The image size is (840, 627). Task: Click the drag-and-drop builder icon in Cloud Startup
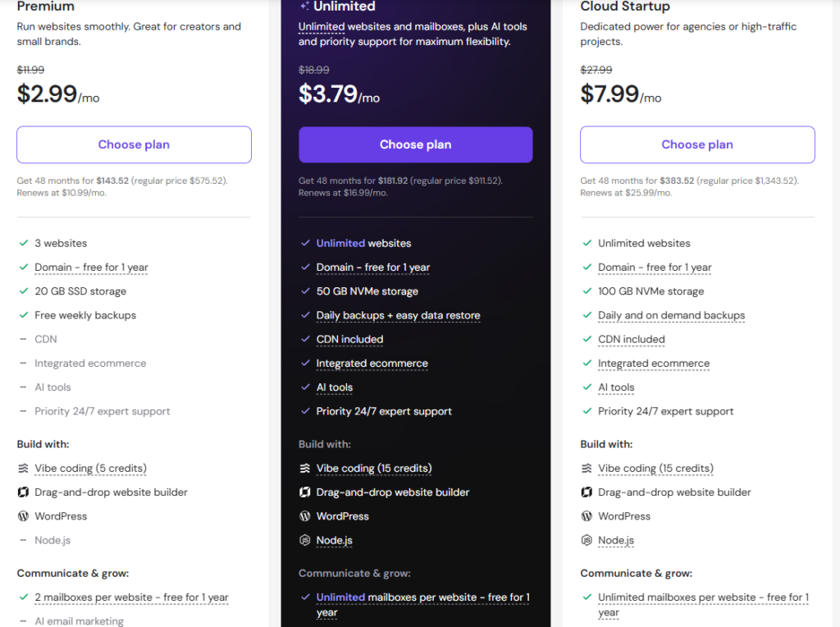[587, 492]
